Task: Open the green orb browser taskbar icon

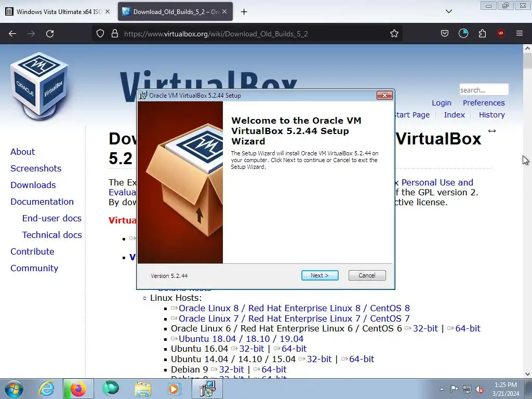Action: coord(111,389)
